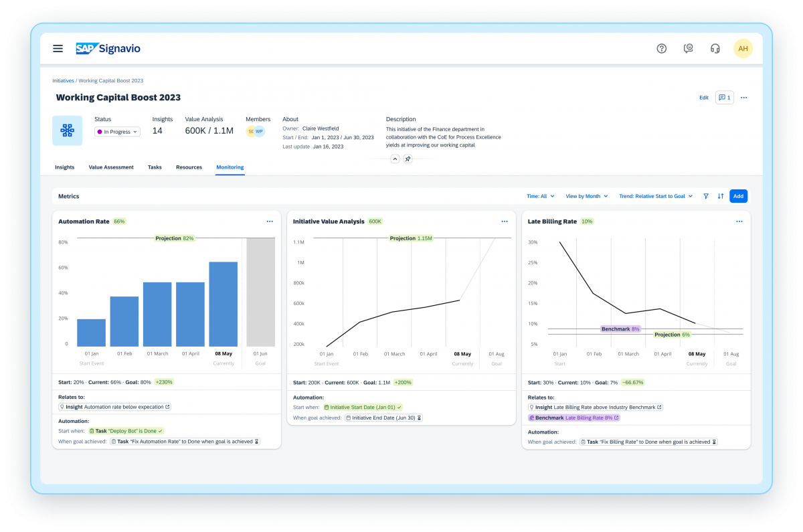This screenshot has width=803, height=532.
Task: Click the SAP Signavio logo
Action: (108, 48)
